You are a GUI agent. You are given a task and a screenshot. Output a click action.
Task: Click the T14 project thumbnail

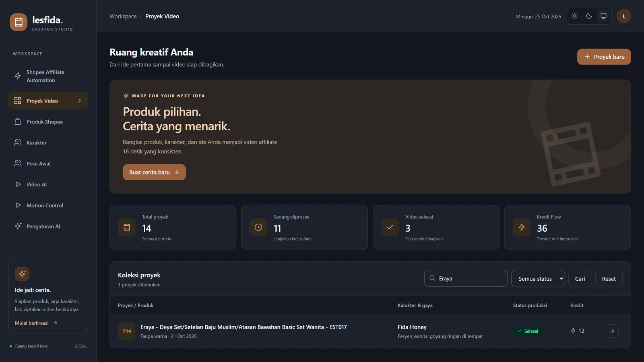[127, 331]
